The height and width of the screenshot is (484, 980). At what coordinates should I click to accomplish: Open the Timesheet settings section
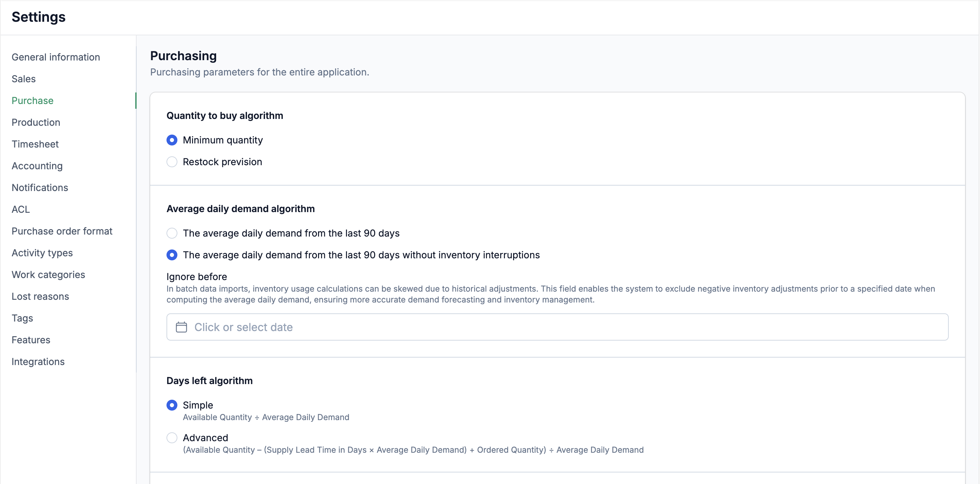click(x=35, y=144)
